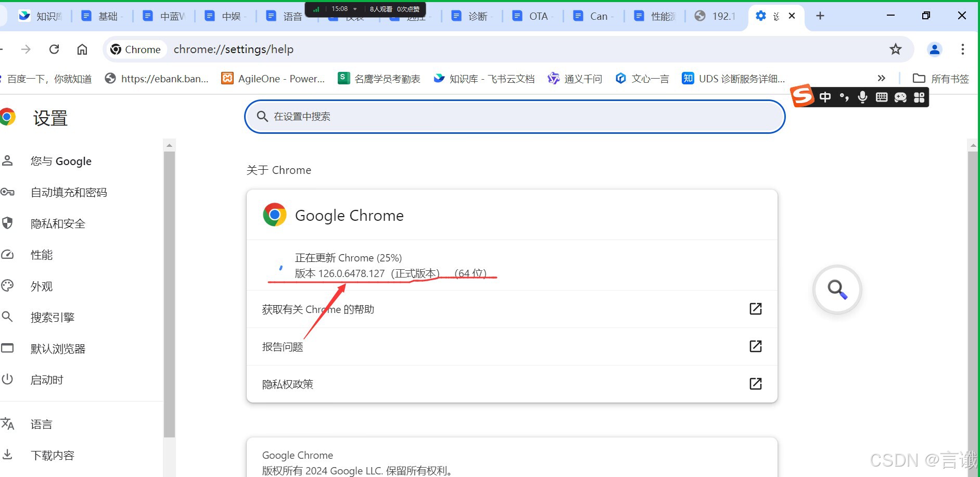Switch to the 192.1 browser tab
Image resolution: width=980 pixels, height=477 pixels.
click(716, 16)
